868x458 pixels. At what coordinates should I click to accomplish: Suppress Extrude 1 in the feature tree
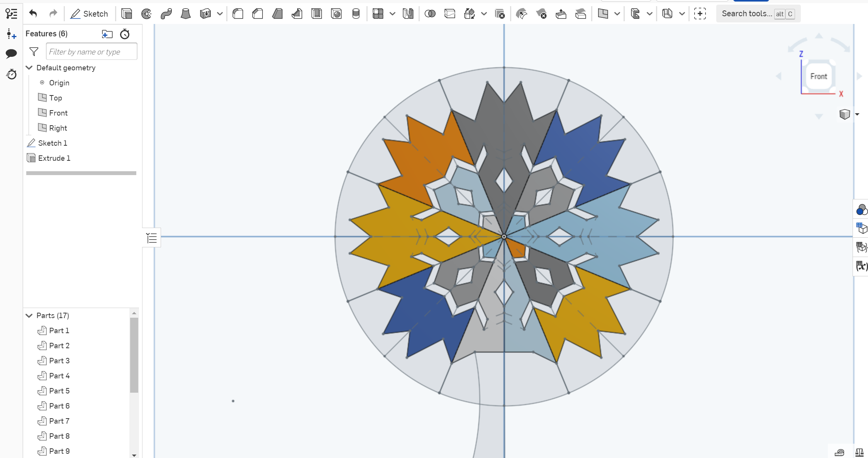click(54, 158)
